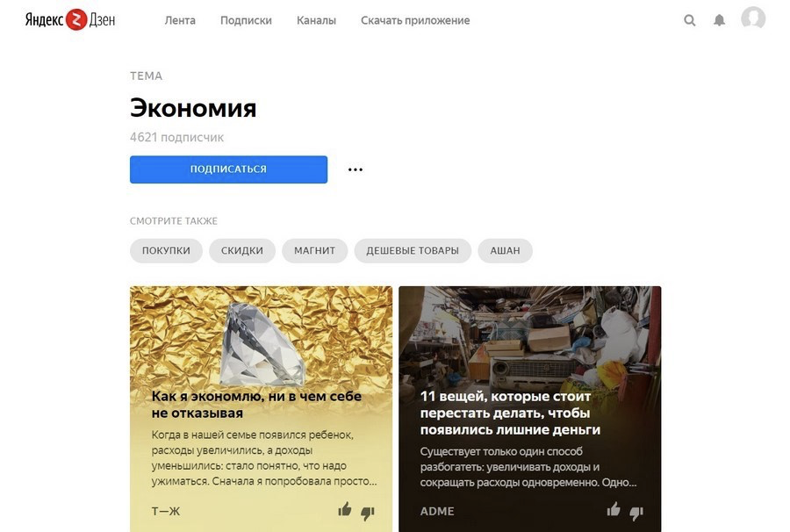Open notifications bell icon
This screenshot has height=532, width=790.
719,20
